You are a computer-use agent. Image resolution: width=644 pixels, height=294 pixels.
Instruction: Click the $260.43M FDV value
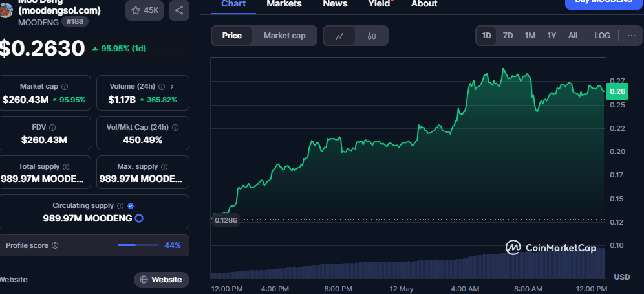44,141
